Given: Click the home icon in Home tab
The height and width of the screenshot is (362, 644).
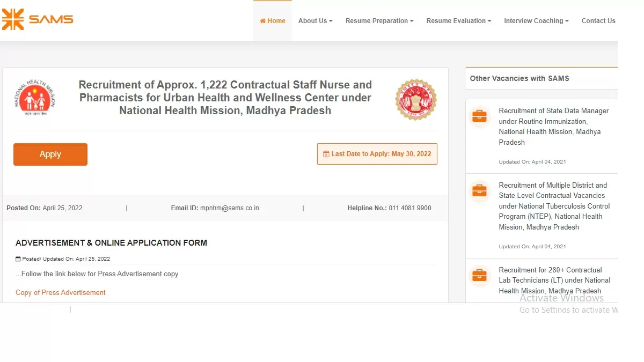Looking at the screenshot, I should (x=263, y=21).
